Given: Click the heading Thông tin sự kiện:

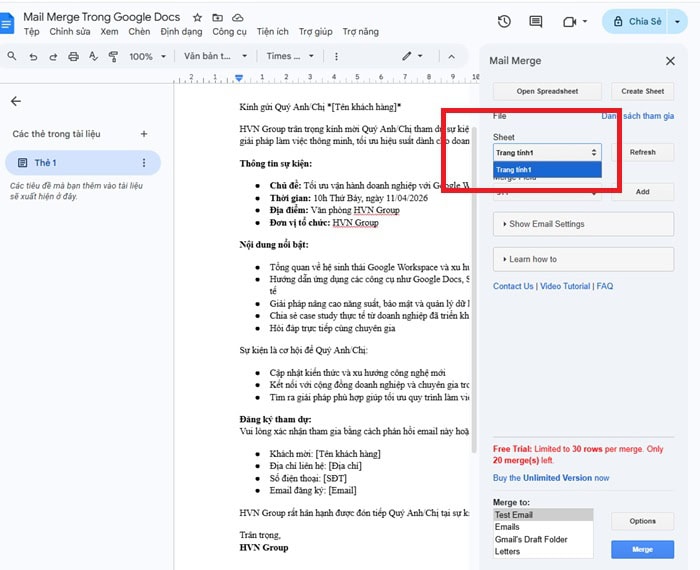Looking at the screenshot, I should coord(275,163).
